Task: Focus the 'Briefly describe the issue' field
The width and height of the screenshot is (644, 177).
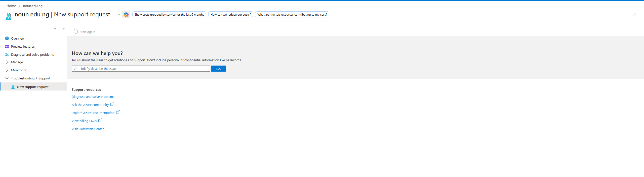Action: [x=141, y=69]
